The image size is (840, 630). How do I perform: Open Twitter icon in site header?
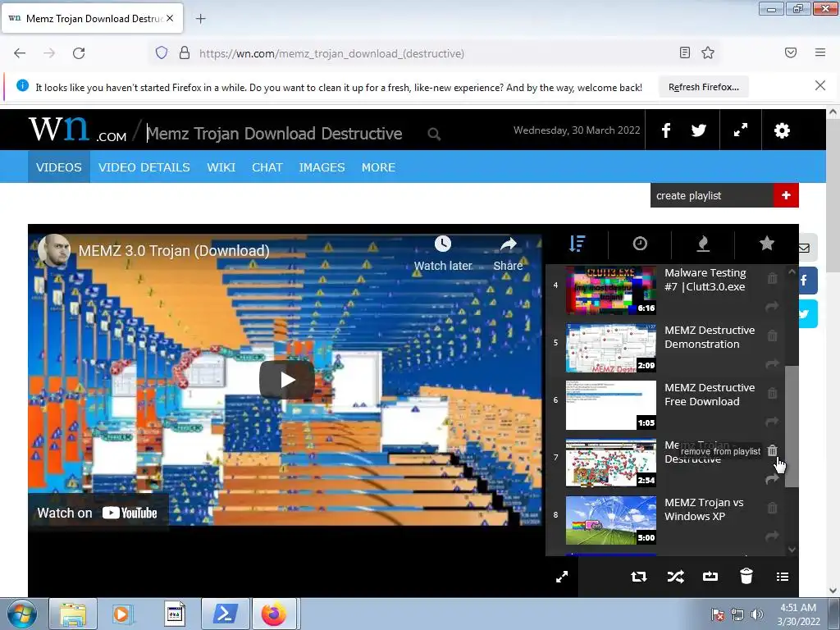[699, 130]
